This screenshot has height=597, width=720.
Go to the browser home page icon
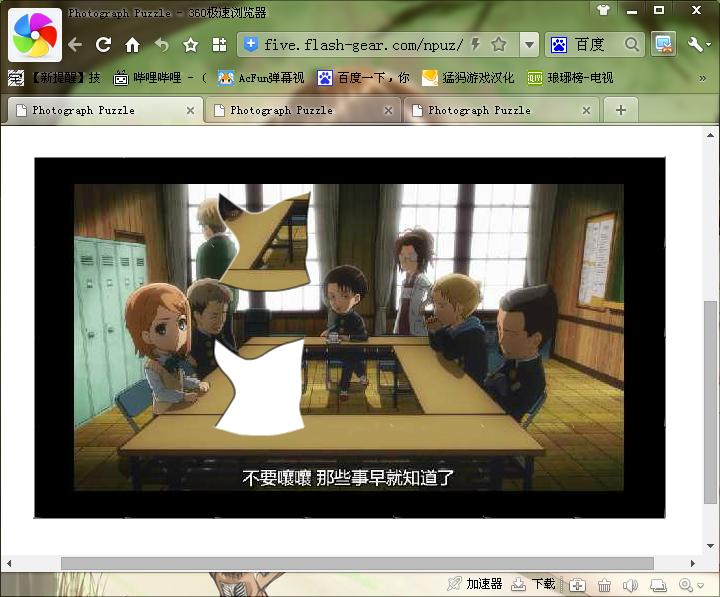(132, 45)
